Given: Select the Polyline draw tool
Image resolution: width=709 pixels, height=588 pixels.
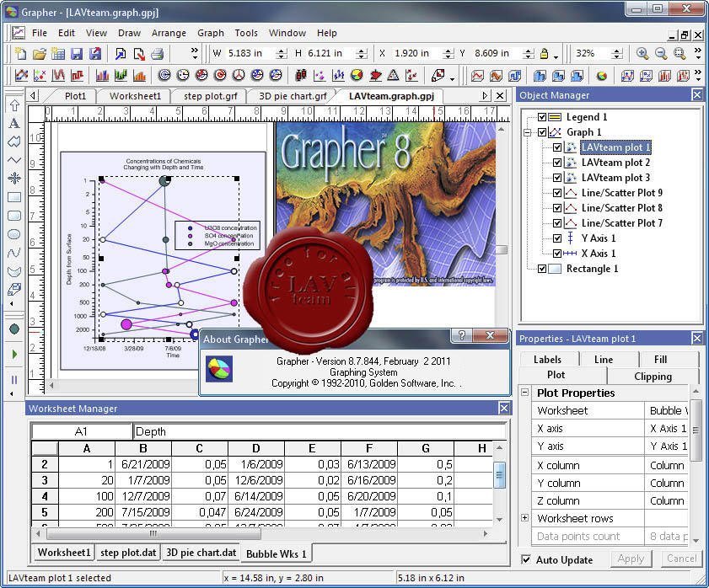Looking at the screenshot, I should [x=14, y=159].
